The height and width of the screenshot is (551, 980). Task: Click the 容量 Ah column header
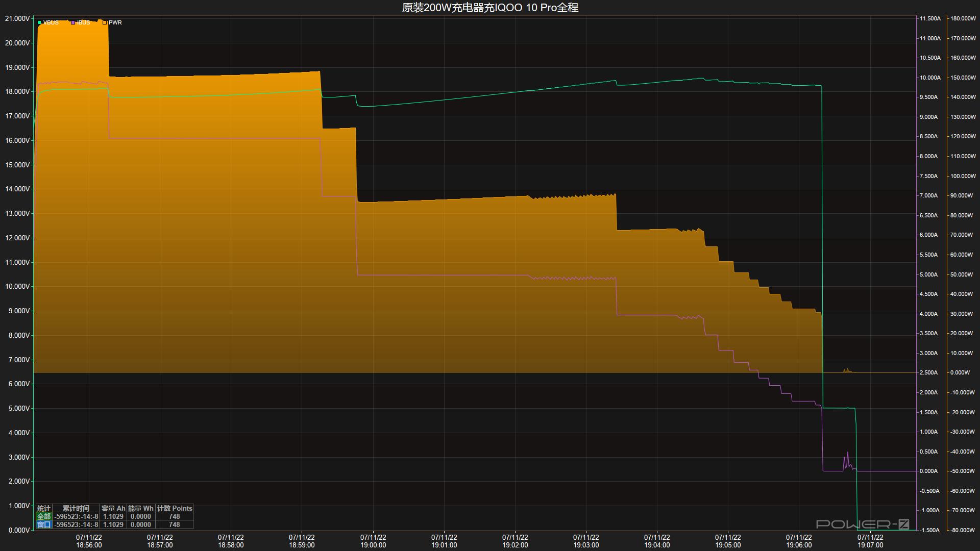tap(113, 508)
